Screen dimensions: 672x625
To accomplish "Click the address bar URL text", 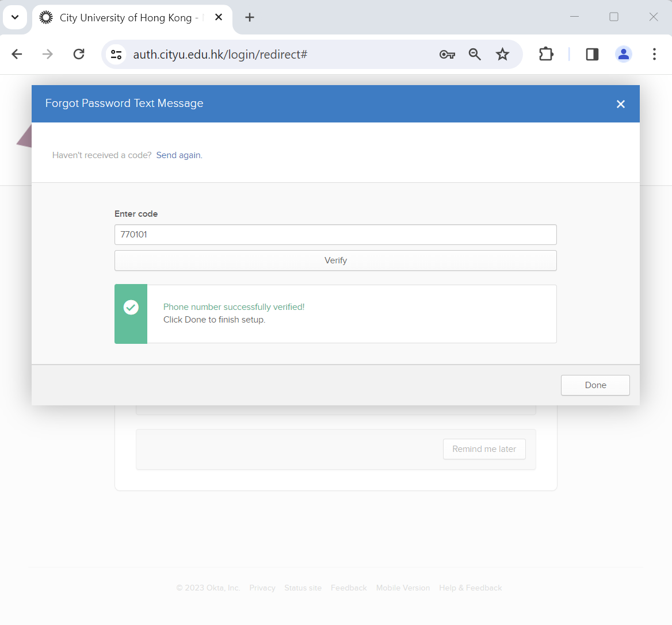I will click(220, 55).
